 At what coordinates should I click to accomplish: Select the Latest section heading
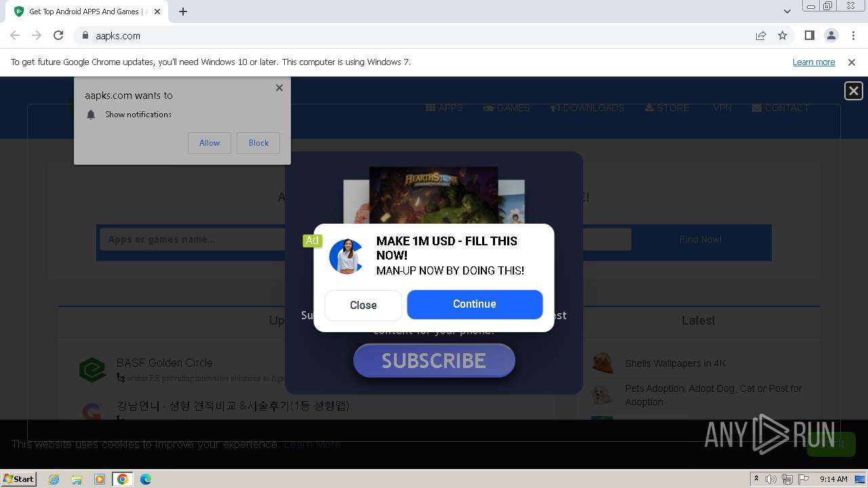[698, 321]
